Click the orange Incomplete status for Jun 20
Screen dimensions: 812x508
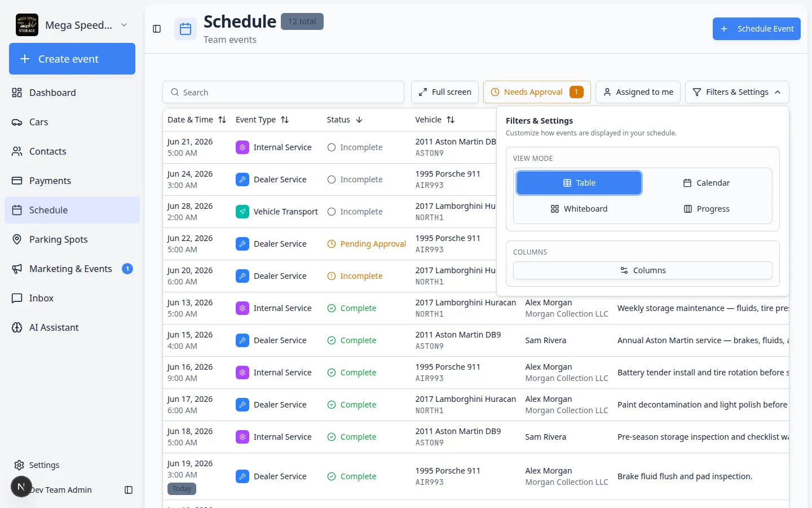tap(355, 276)
